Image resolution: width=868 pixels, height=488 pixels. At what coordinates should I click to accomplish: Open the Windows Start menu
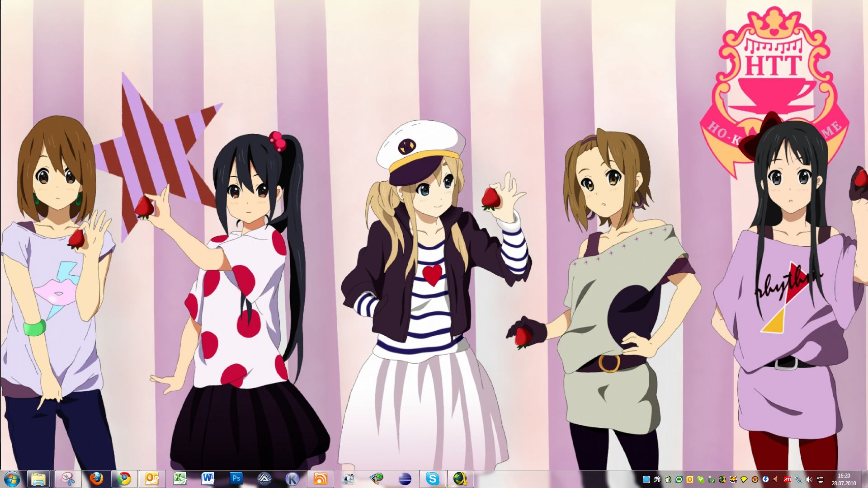[x=12, y=478]
